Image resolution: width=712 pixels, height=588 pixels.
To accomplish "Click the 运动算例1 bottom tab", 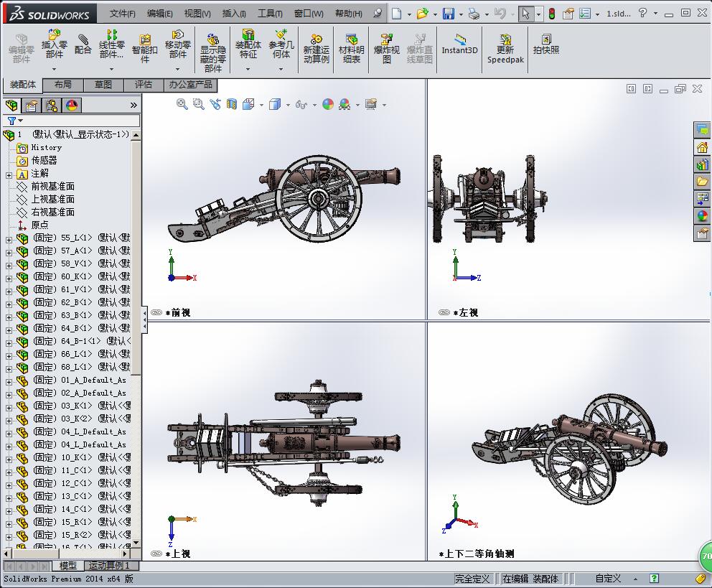I will [x=112, y=566].
